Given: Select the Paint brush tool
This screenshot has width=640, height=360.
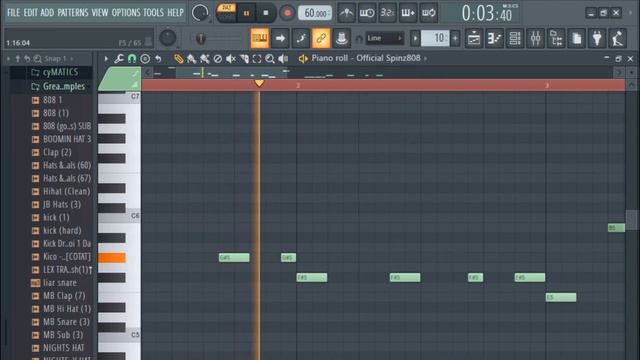Looking at the screenshot, I should [191, 59].
